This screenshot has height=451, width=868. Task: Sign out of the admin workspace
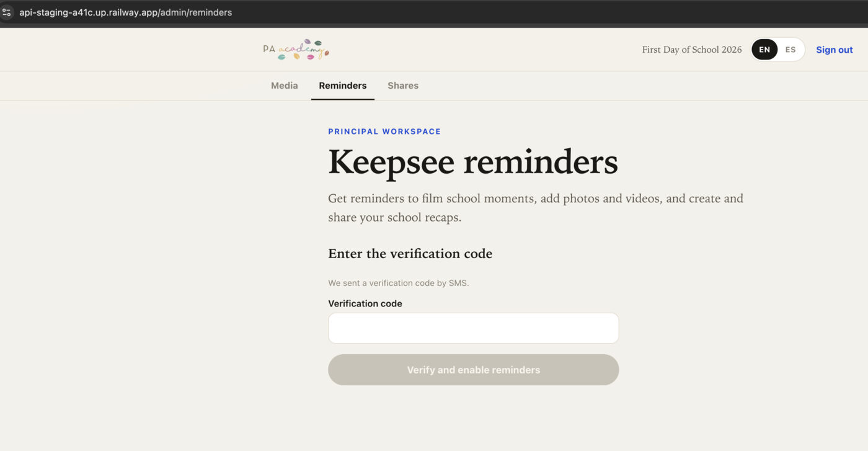pos(834,50)
